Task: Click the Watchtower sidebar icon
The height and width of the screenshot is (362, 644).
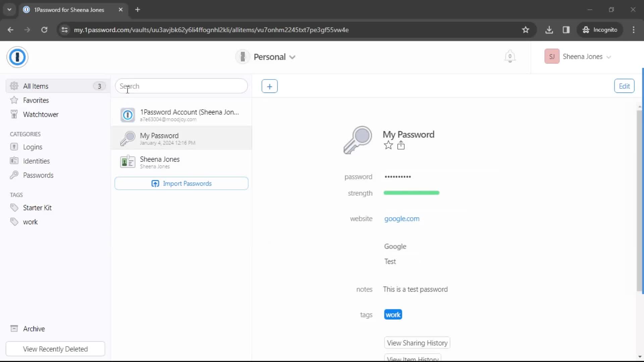Action: 14,114
